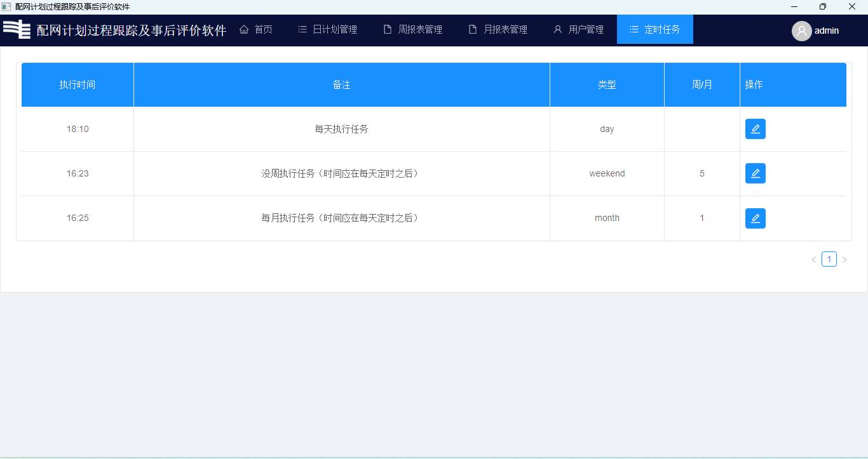Click the edit icon for the 18:10 task

pyautogui.click(x=755, y=129)
